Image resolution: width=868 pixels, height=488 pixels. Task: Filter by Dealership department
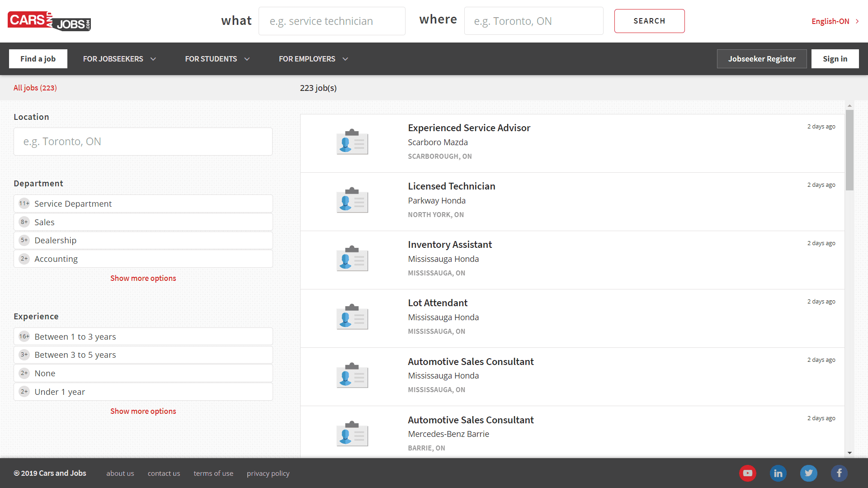point(143,240)
